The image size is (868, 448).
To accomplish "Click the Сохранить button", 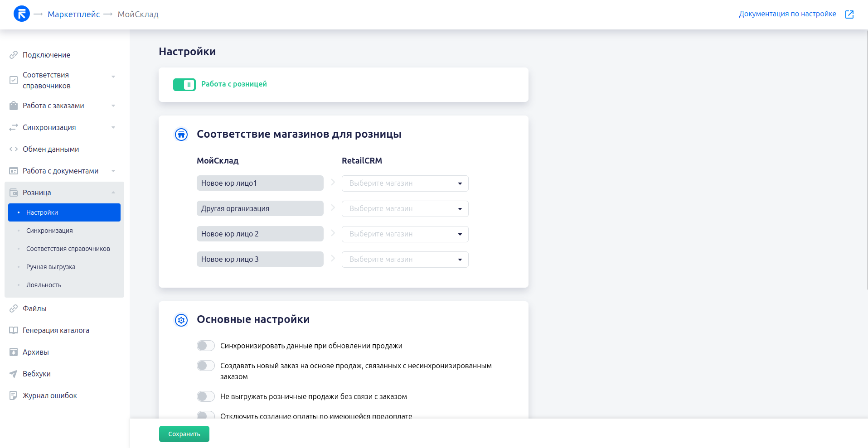I will (184, 434).
